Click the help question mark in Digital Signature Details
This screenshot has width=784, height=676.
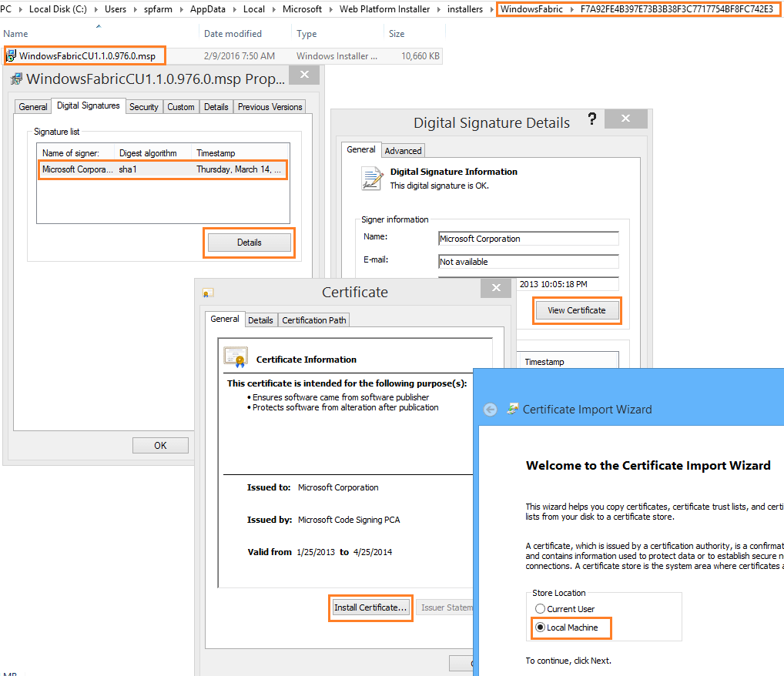[592, 119]
